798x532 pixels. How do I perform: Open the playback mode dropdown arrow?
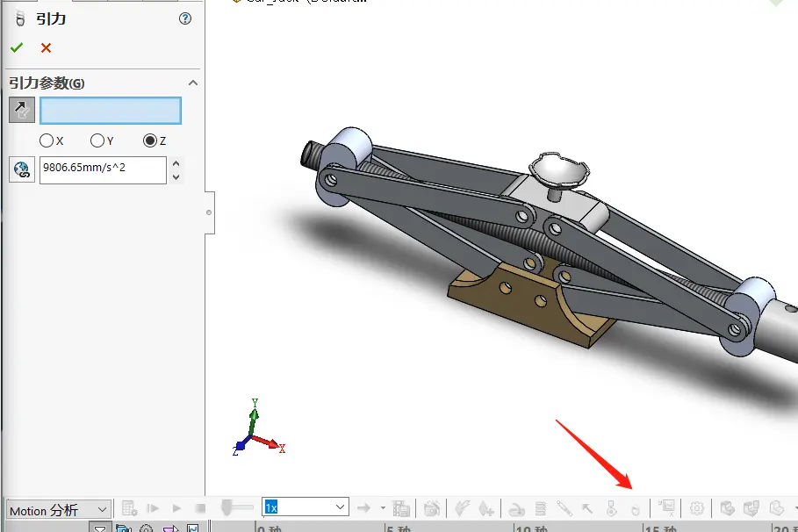pos(384,507)
